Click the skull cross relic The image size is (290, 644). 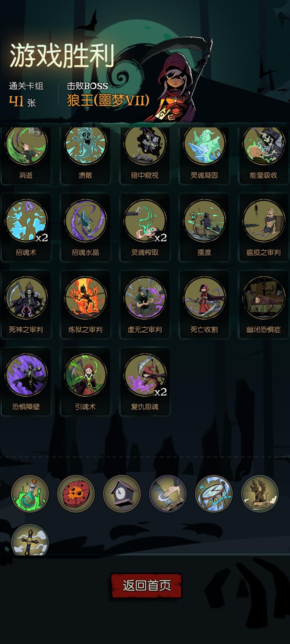[x=30, y=540]
